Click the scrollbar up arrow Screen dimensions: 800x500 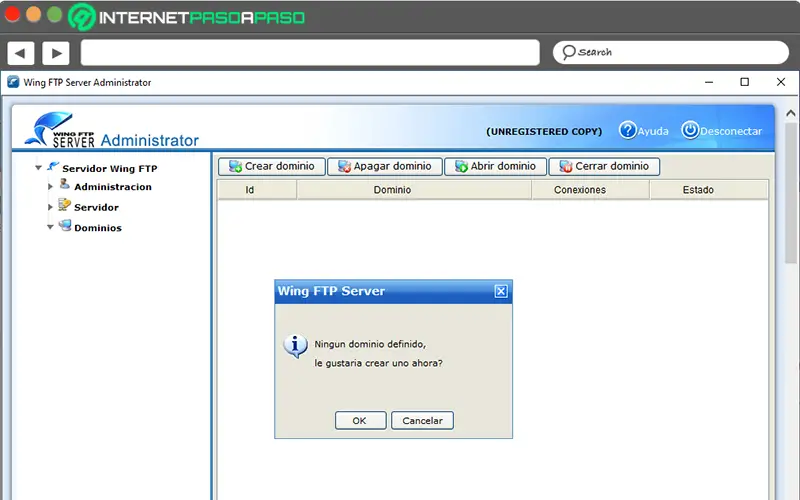790,113
